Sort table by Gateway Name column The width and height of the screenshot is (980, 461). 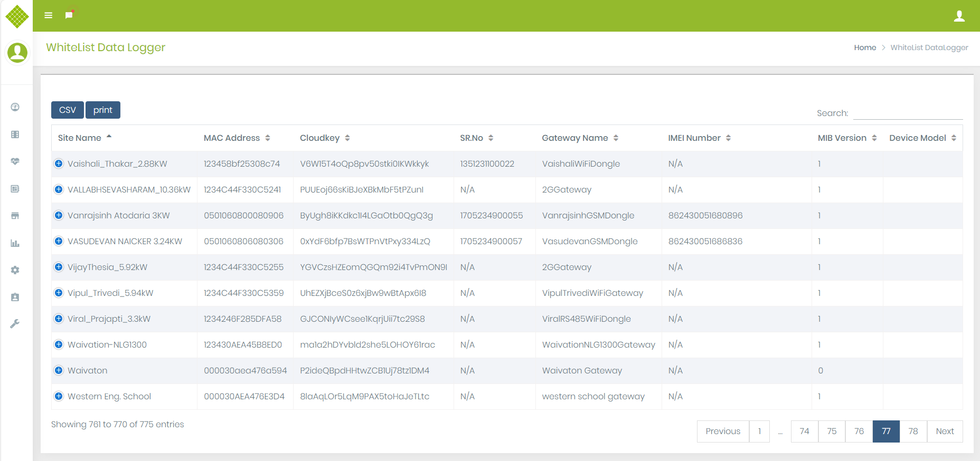coord(579,138)
